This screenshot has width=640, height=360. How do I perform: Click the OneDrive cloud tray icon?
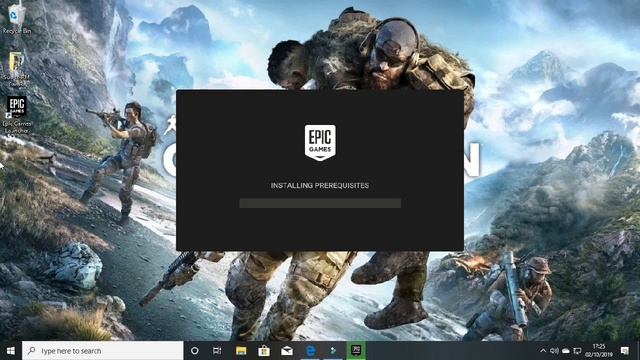566,351
